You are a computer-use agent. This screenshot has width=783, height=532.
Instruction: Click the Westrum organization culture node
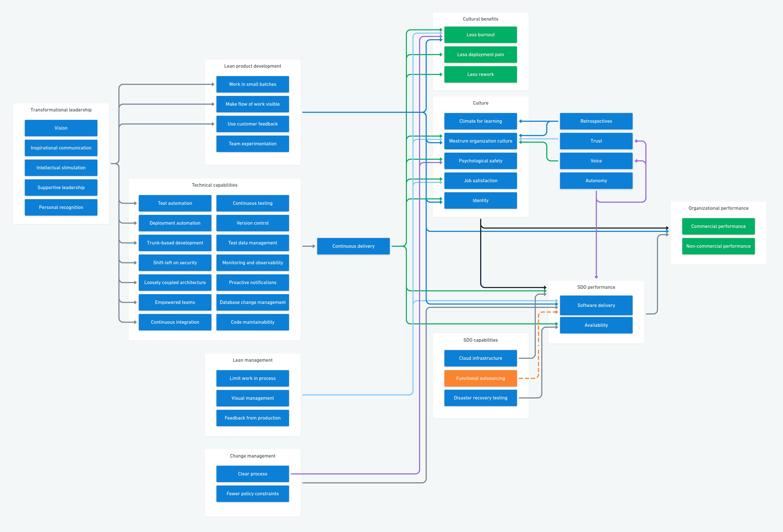(480, 141)
